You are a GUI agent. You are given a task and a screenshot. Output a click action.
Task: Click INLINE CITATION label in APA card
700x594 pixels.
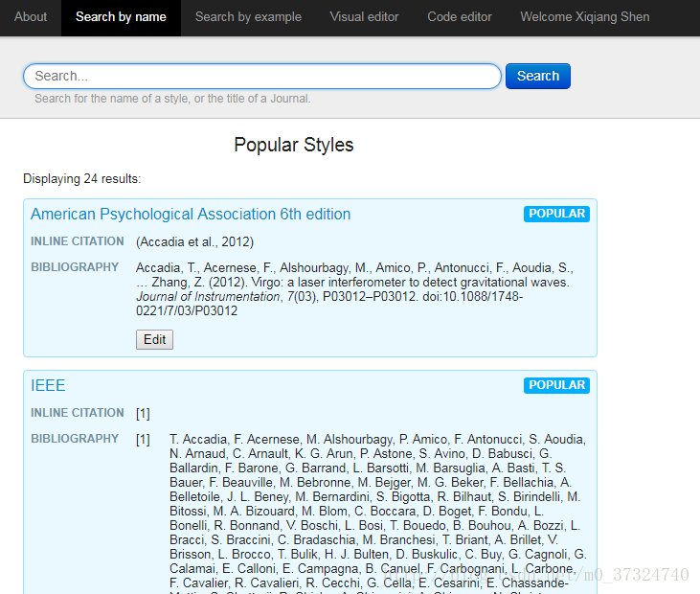(78, 241)
